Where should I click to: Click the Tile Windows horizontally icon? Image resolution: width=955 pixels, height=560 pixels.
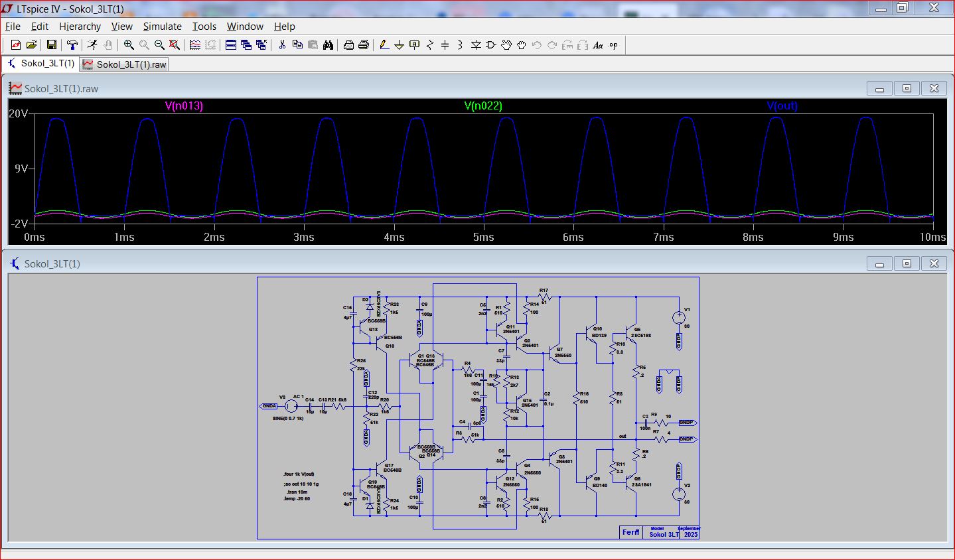(231, 45)
